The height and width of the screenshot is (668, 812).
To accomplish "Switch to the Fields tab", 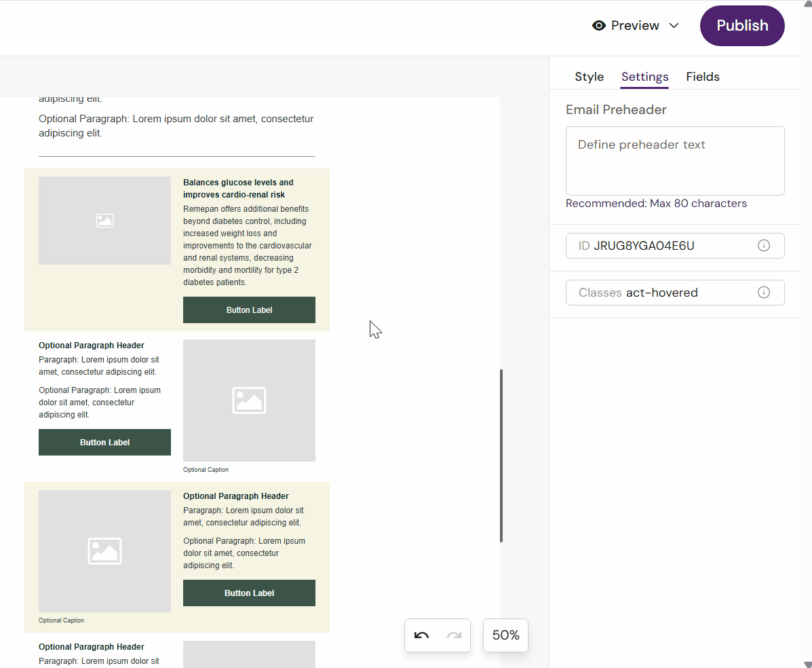I will click(702, 77).
